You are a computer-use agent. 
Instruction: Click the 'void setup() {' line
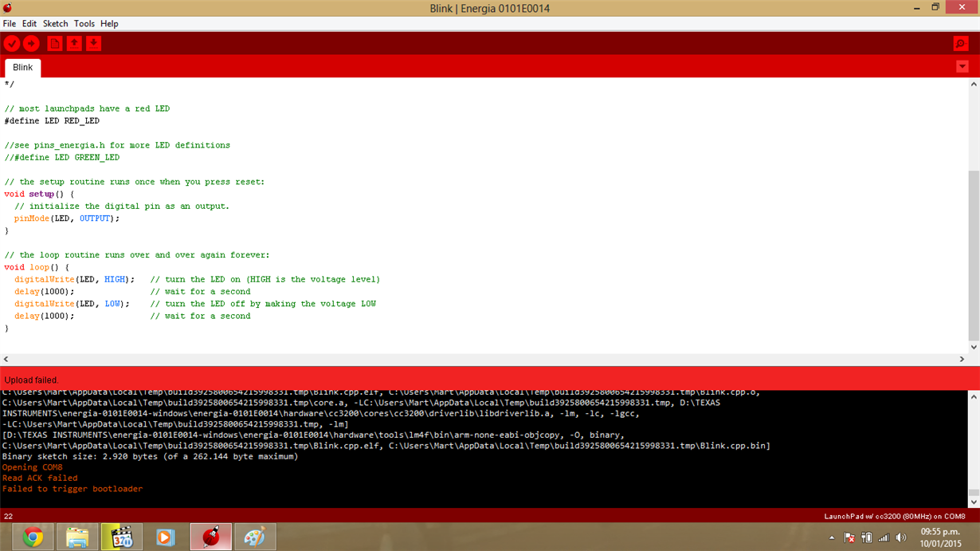pyautogui.click(x=39, y=194)
